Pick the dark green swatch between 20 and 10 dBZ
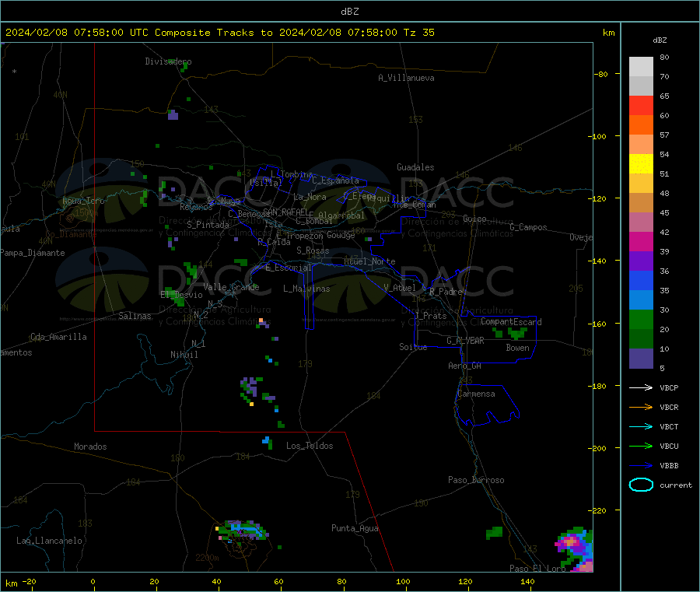Screen dimensions: 700x592 (x=641, y=339)
